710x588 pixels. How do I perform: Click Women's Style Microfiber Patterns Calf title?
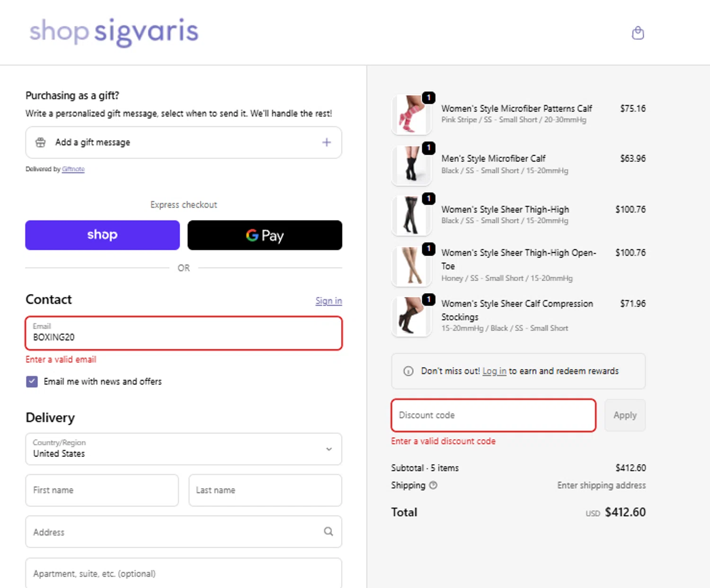(x=516, y=108)
